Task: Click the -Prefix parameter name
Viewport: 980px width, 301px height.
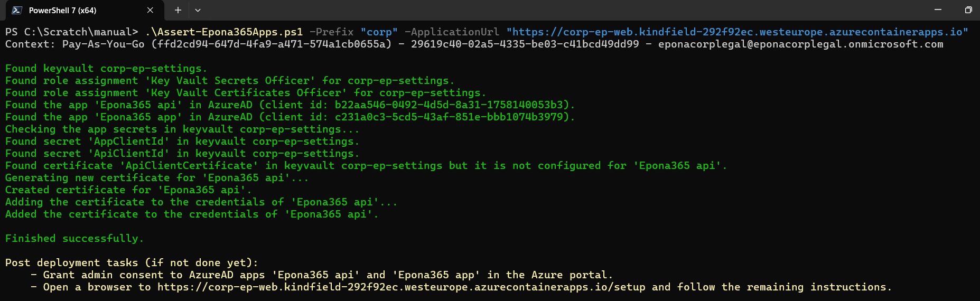Action: click(331, 32)
